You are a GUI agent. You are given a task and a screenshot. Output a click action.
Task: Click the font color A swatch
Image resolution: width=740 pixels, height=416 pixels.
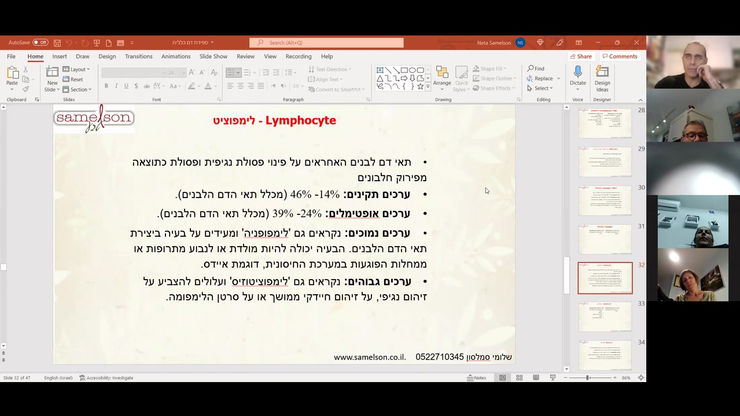pyautogui.click(x=208, y=86)
